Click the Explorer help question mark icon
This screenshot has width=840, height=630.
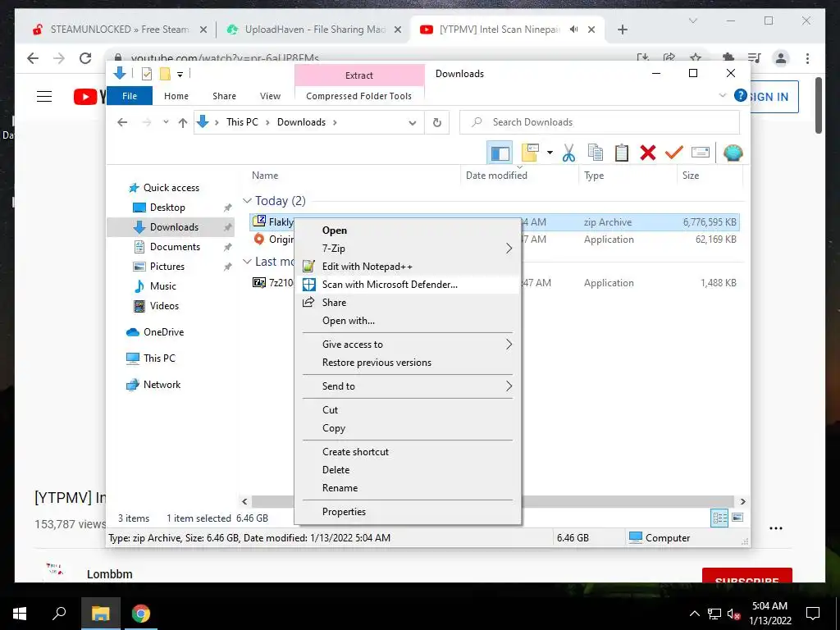click(x=741, y=95)
